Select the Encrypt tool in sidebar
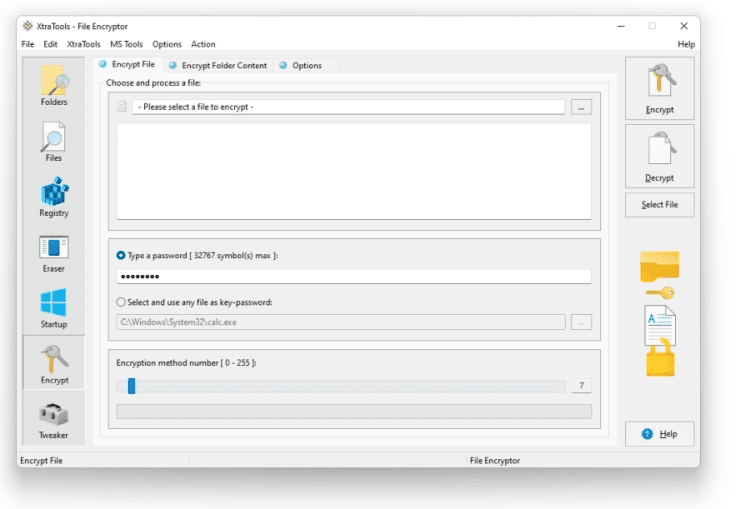This screenshot has width=750, height=509. point(54,364)
